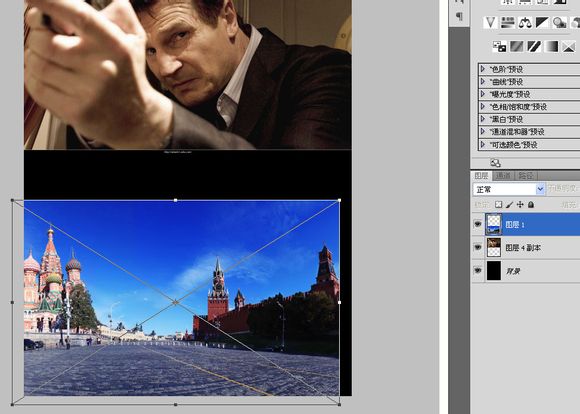The height and width of the screenshot is (414, 580).
Task: Select the black 背景 layer thumbnail
Action: tap(493, 270)
